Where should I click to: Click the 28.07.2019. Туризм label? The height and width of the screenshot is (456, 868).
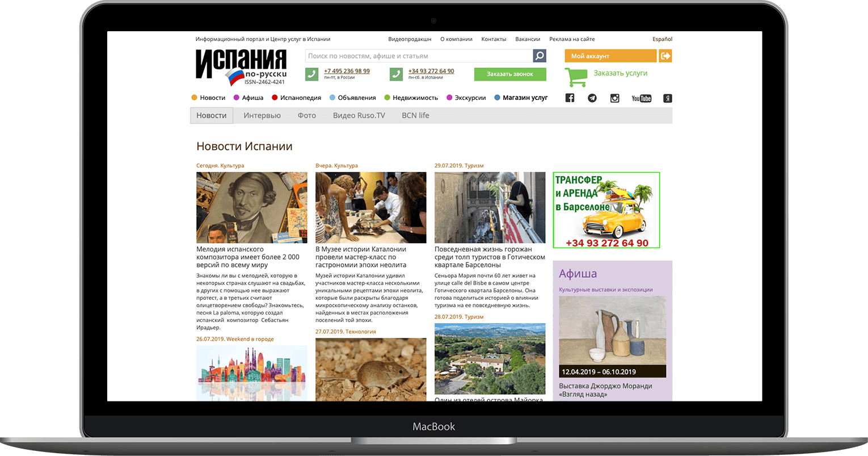tap(459, 317)
